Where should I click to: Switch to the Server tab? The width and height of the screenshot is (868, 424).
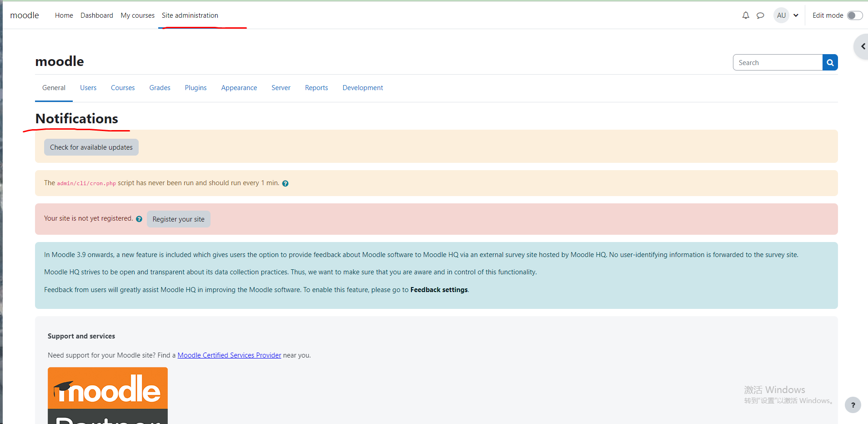click(x=281, y=87)
